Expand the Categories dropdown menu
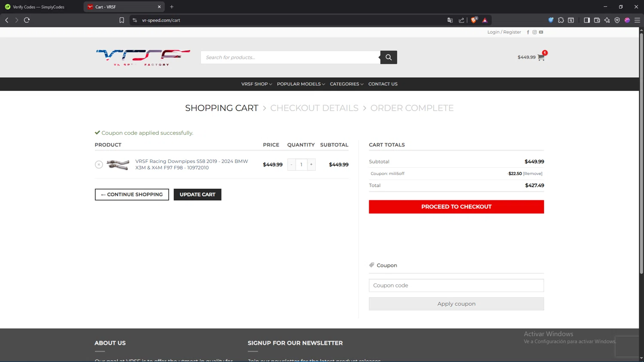 point(346,84)
